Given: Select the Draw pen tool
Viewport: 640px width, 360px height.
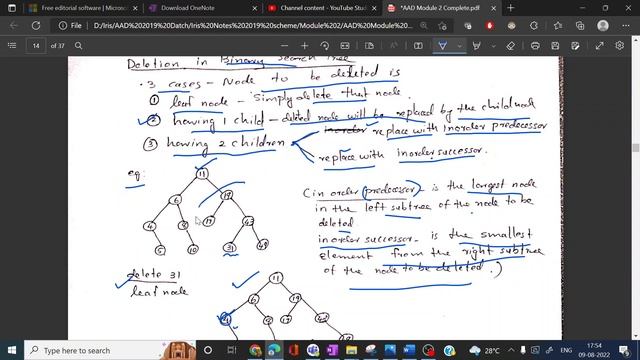Looking at the screenshot, I should coord(442,46).
